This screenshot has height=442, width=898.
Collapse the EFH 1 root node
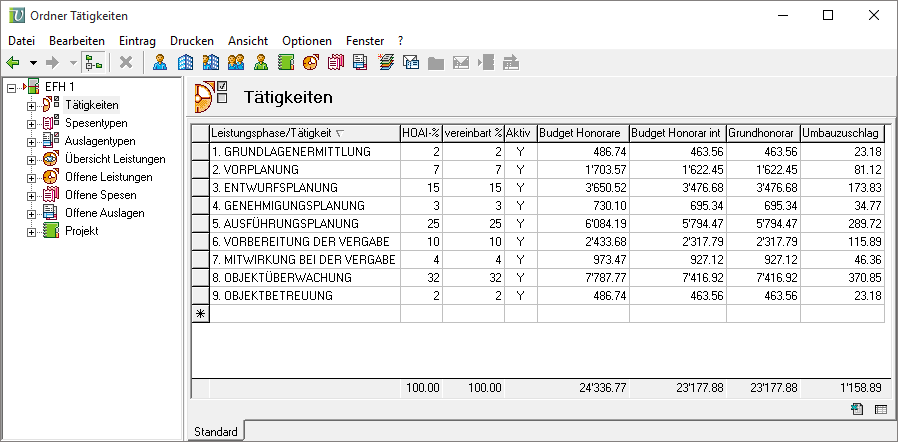tap(11, 87)
